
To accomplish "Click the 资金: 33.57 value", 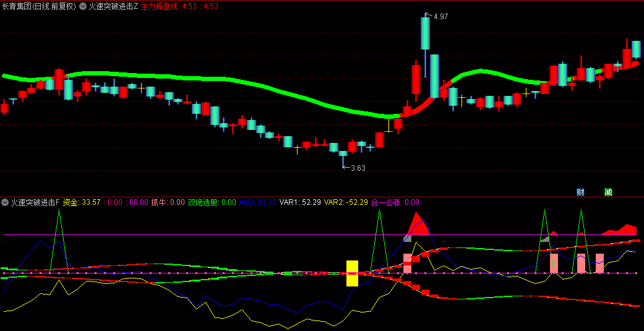I will (x=81, y=202).
